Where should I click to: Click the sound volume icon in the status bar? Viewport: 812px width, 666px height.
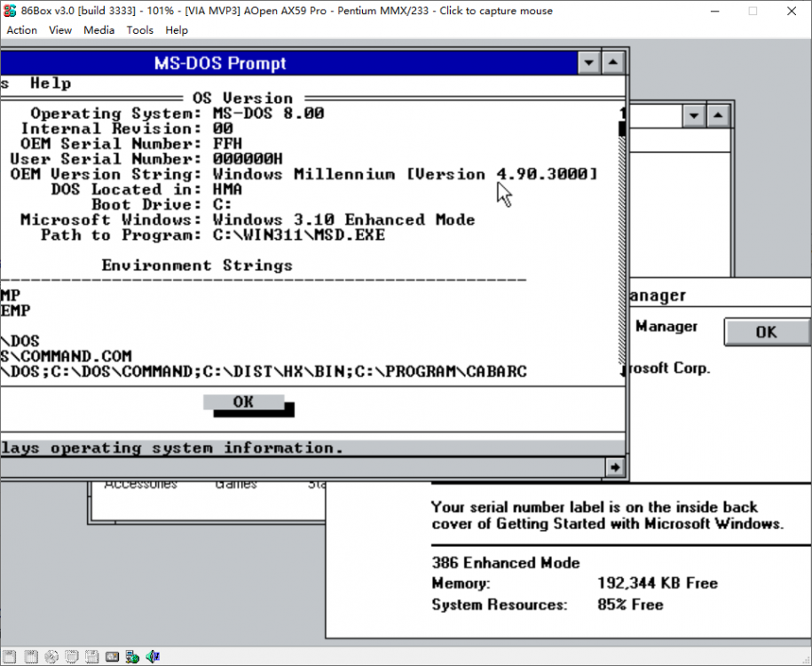point(153,656)
